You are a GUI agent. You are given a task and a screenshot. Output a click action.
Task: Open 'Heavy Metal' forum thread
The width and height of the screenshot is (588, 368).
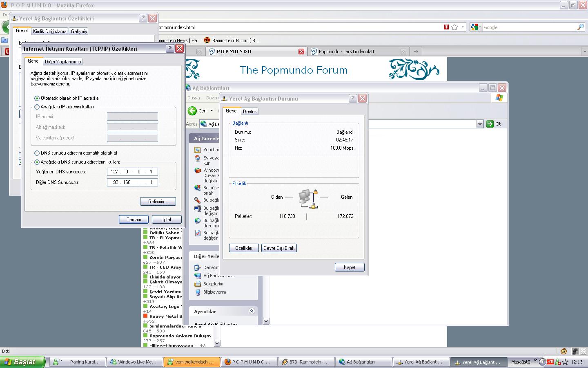point(166,316)
